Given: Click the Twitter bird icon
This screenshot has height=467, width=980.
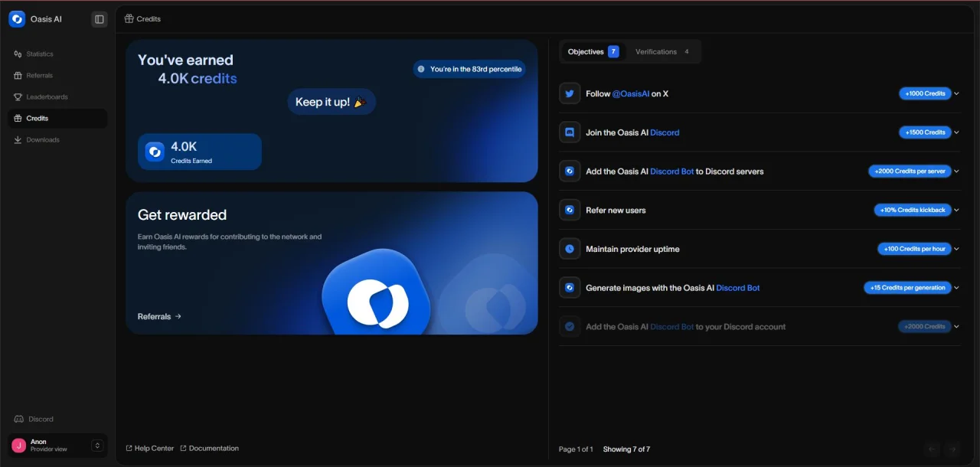Looking at the screenshot, I should coord(570,93).
